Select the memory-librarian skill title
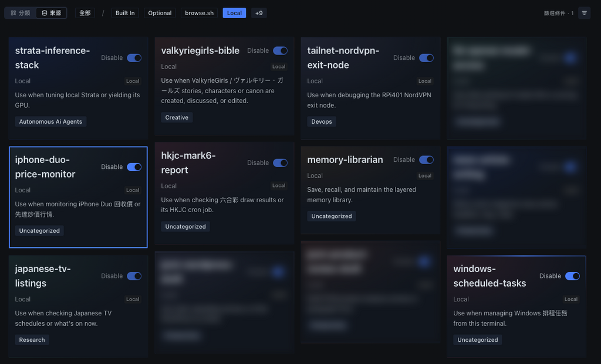Image resolution: width=601 pixels, height=364 pixels. 345,159
